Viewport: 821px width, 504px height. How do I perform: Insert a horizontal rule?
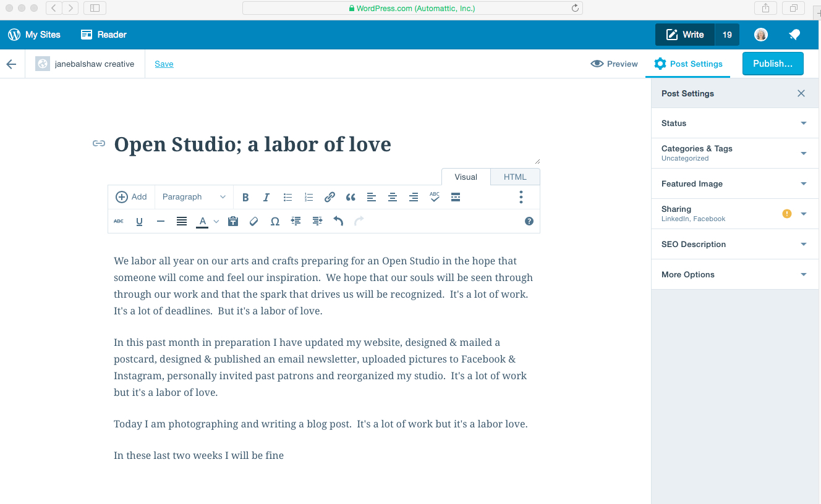pyautogui.click(x=160, y=220)
